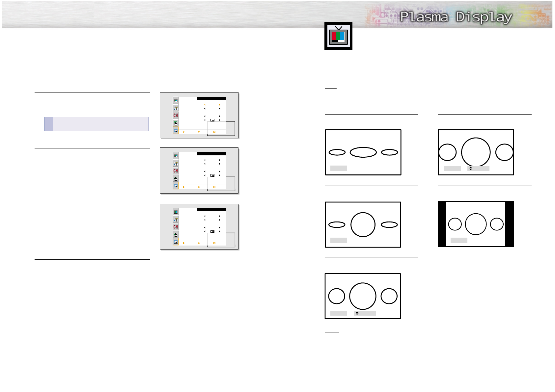Image resolution: width=555 pixels, height=392 pixels.
Task: Click the small PIP position icon in the first menu
Action: pos(213,120)
